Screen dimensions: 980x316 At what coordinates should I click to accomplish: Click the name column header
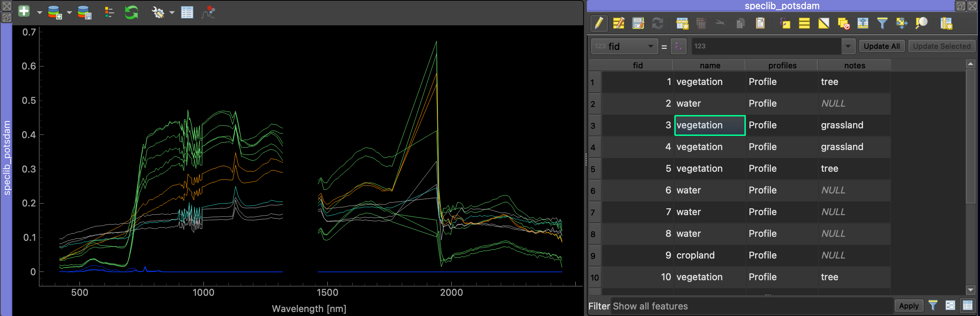[710, 65]
